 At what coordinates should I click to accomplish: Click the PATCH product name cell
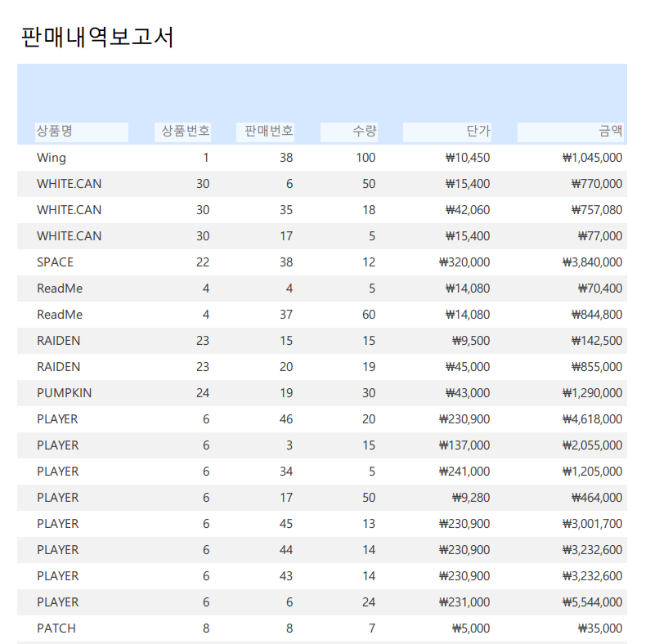point(56,628)
